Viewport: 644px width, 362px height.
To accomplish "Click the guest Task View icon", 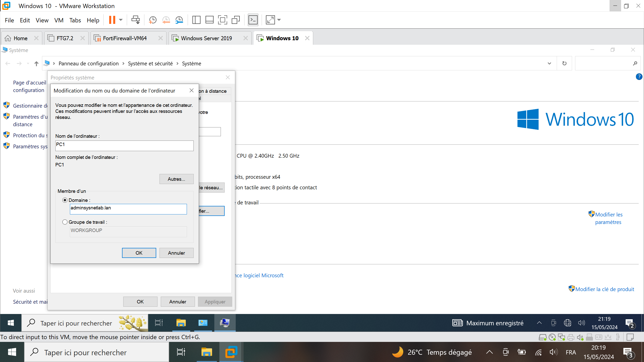I will click(x=159, y=323).
